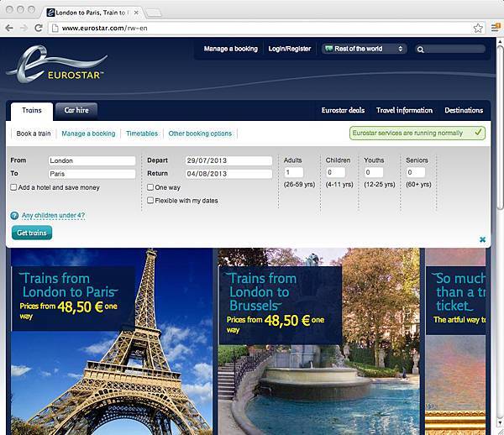504x435 pixels.
Task: Close the booking panel with X icon
Action: (x=482, y=239)
